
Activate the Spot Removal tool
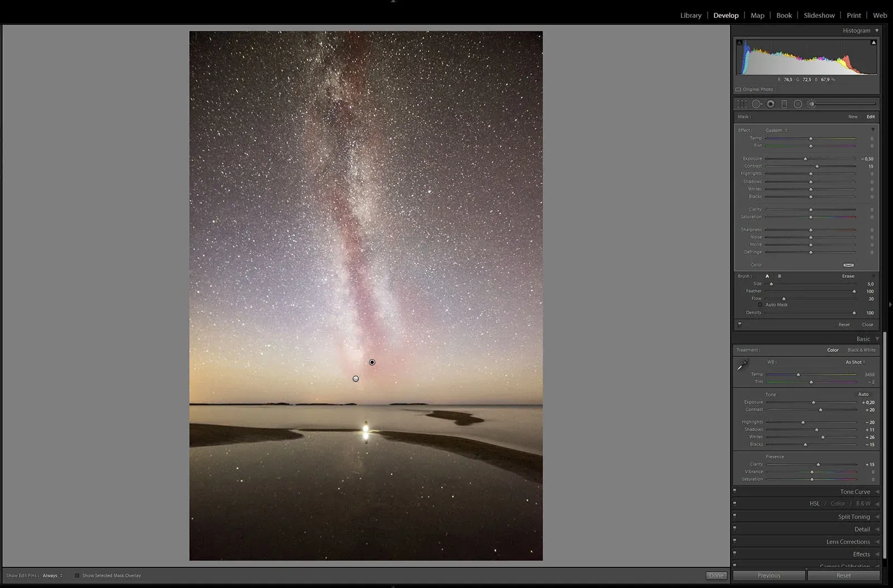(x=756, y=104)
